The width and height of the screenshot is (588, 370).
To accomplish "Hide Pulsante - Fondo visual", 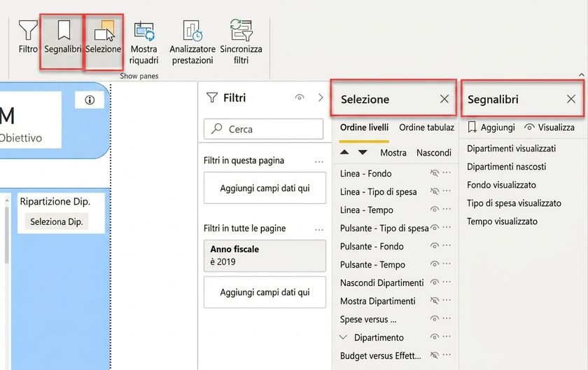I will [435, 246].
